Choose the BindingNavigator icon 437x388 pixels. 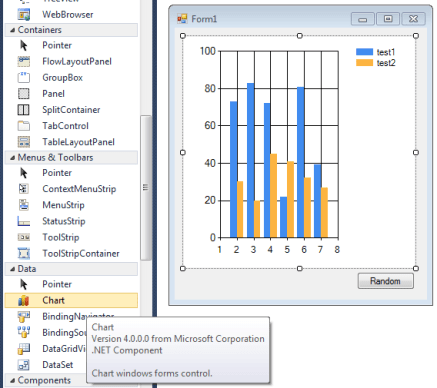[24, 316]
